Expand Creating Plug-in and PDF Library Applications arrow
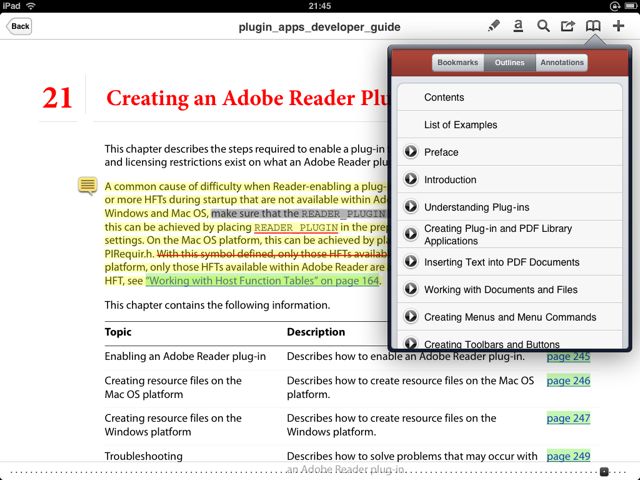The image size is (640, 480). 411,234
